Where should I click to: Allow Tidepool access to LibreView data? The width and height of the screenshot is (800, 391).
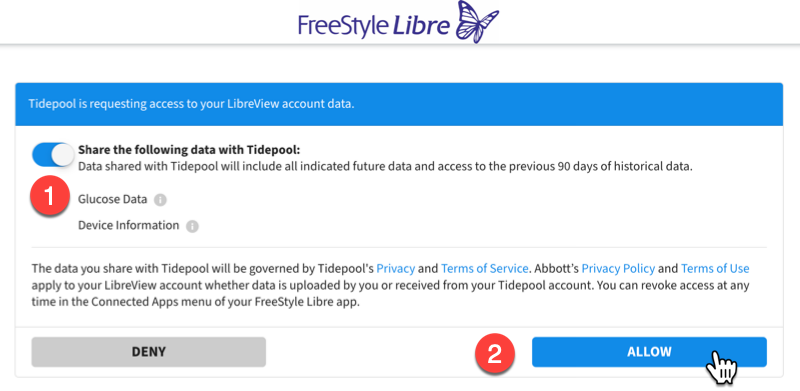[x=649, y=352]
